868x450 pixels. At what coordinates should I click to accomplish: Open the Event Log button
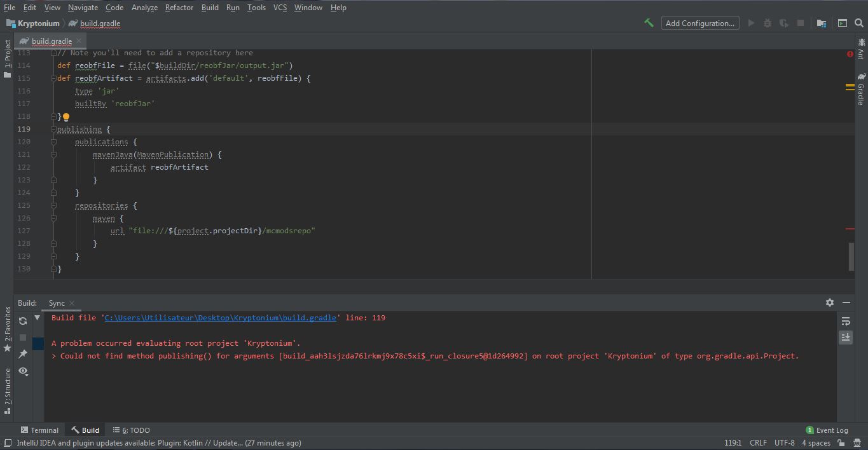[827, 430]
